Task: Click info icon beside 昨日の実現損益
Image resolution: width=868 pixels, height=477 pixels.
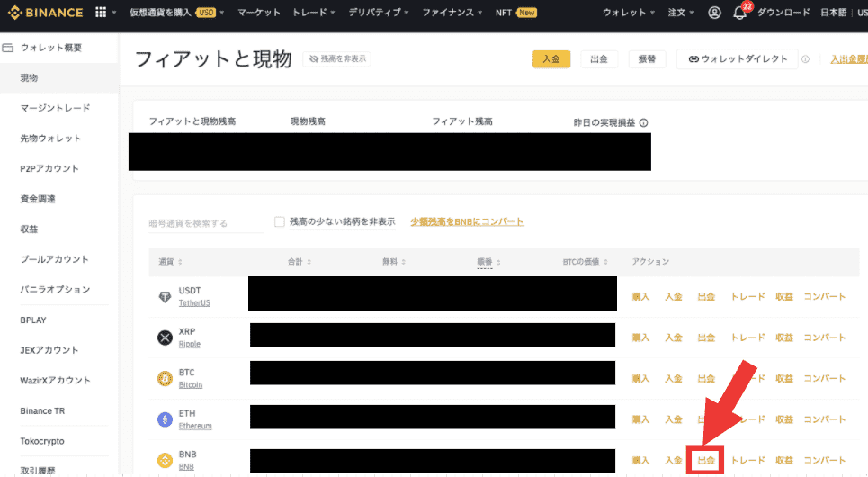Action: tap(643, 123)
